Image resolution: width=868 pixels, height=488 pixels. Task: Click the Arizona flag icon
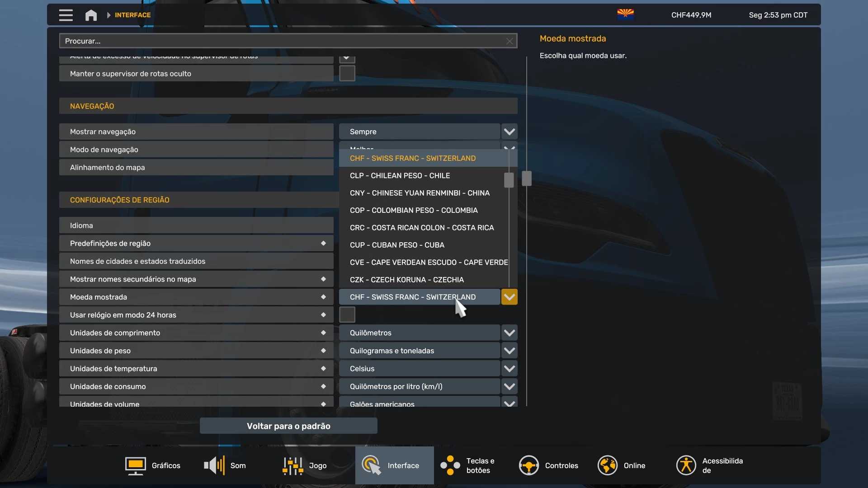[x=625, y=15]
